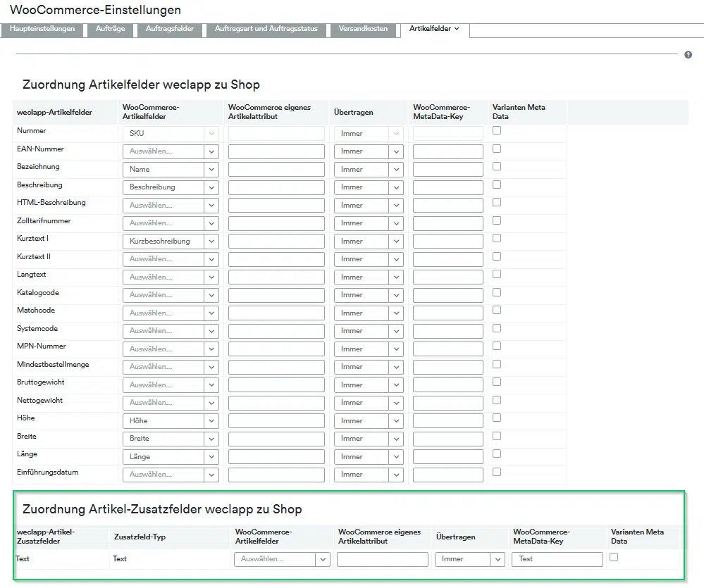Expand Übertragen dropdown for MPN-Nummer
Viewport: 704px width, 588px height.
coord(369,349)
